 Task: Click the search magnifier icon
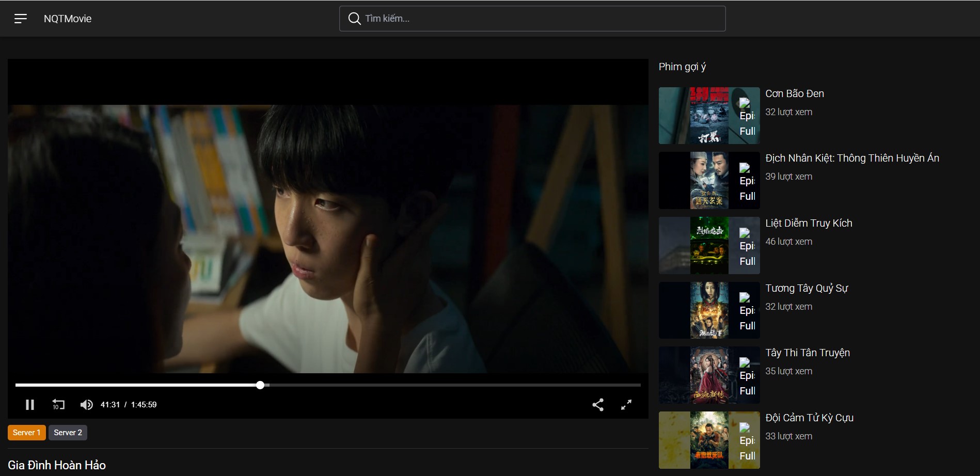point(354,19)
